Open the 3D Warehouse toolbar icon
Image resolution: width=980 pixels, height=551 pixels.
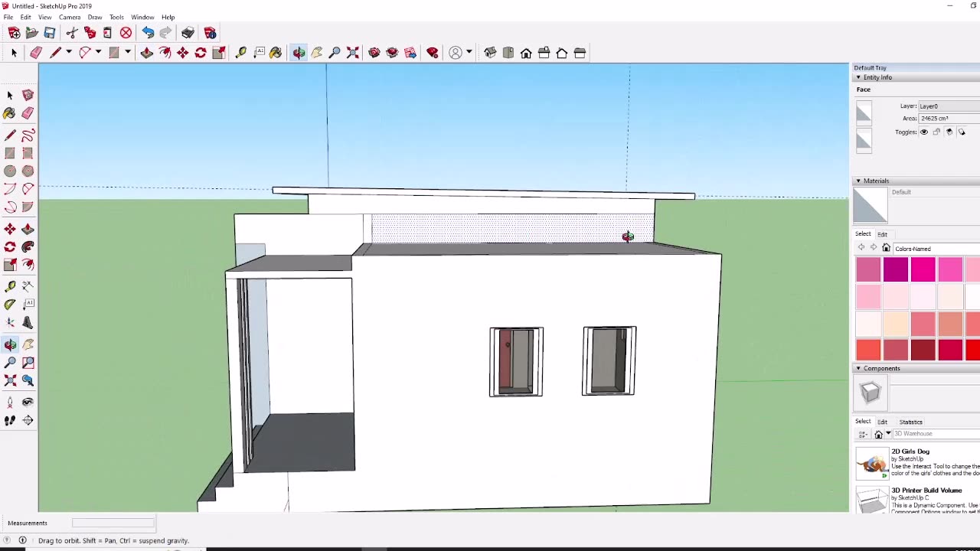point(374,53)
